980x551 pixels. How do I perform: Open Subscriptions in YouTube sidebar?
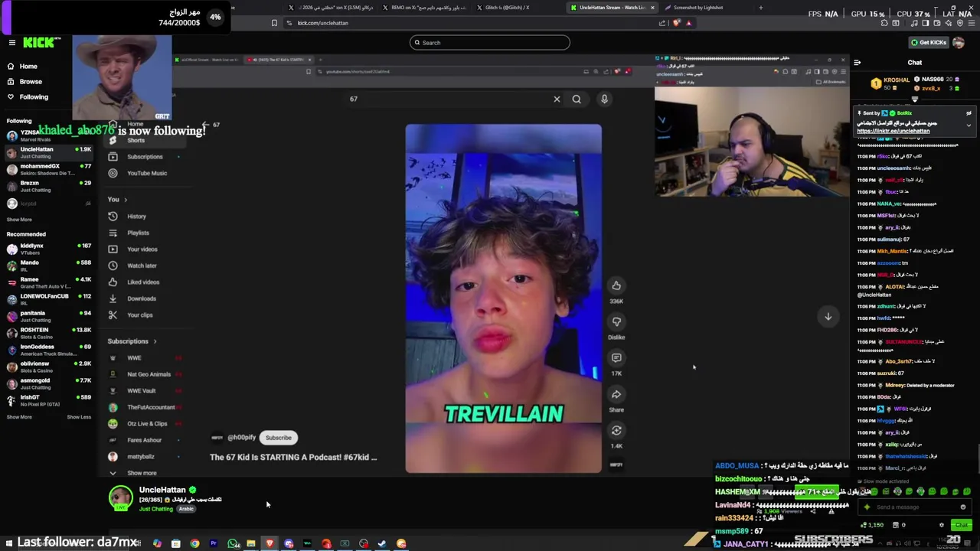tap(145, 157)
